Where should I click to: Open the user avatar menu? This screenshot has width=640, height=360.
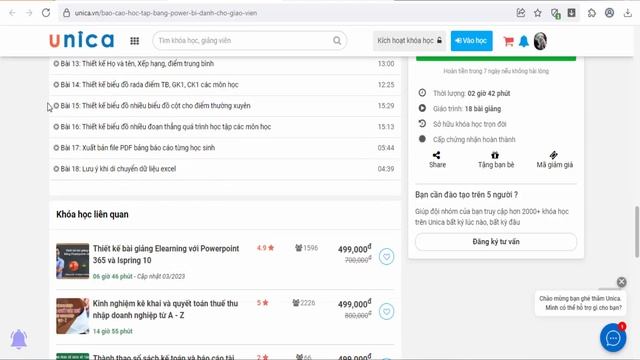[540, 41]
